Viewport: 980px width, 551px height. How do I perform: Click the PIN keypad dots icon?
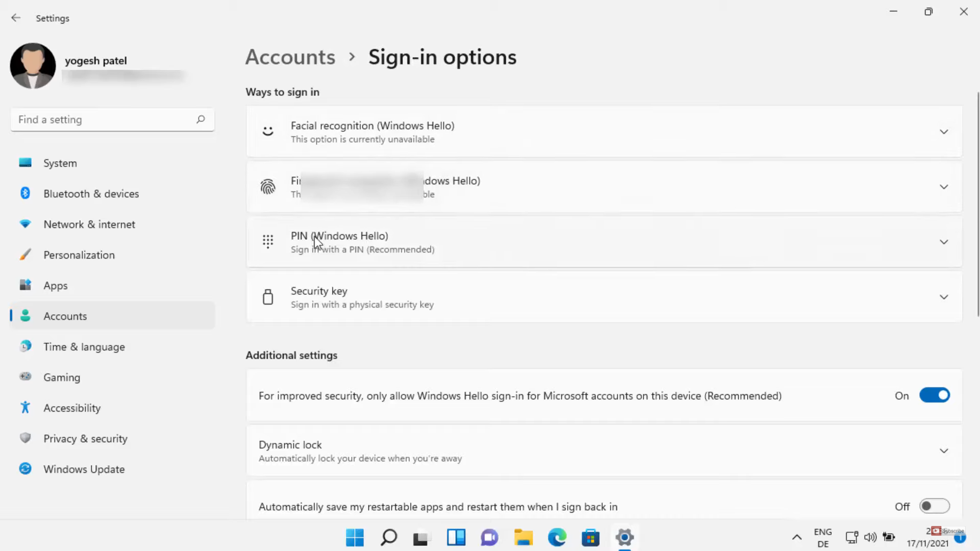268,241
